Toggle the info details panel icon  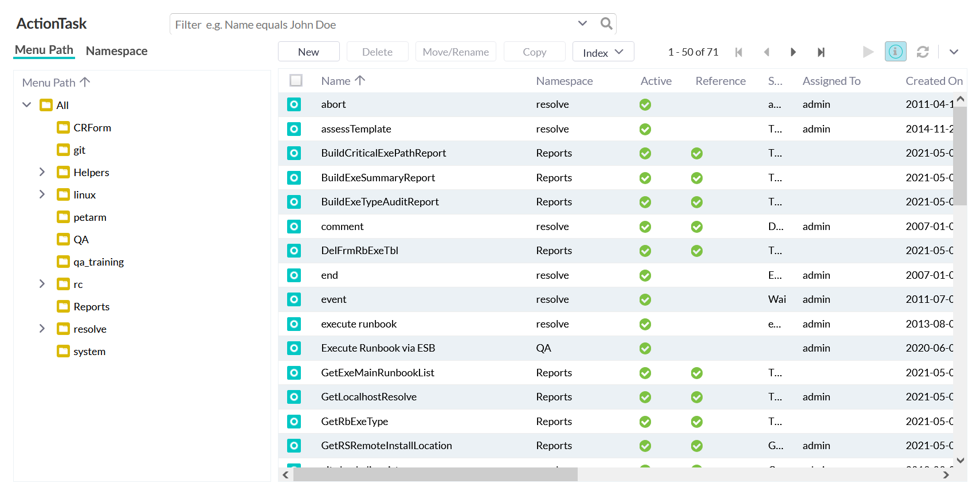pyautogui.click(x=895, y=52)
